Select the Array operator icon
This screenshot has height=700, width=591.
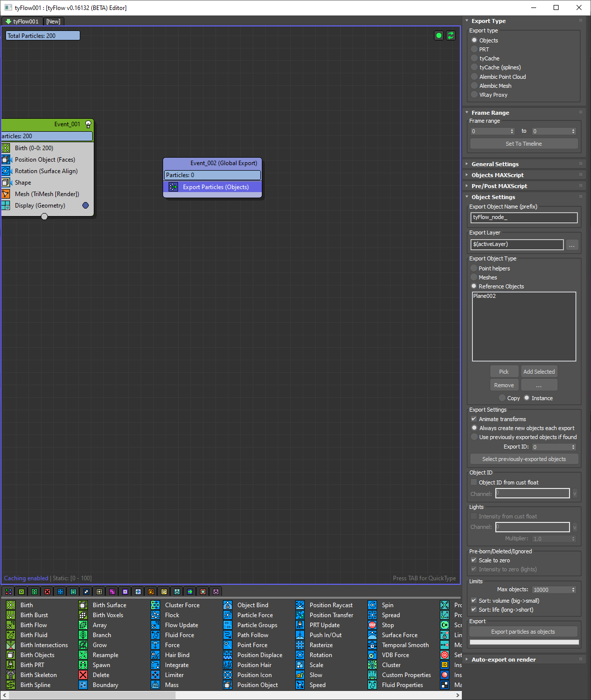click(x=83, y=625)
